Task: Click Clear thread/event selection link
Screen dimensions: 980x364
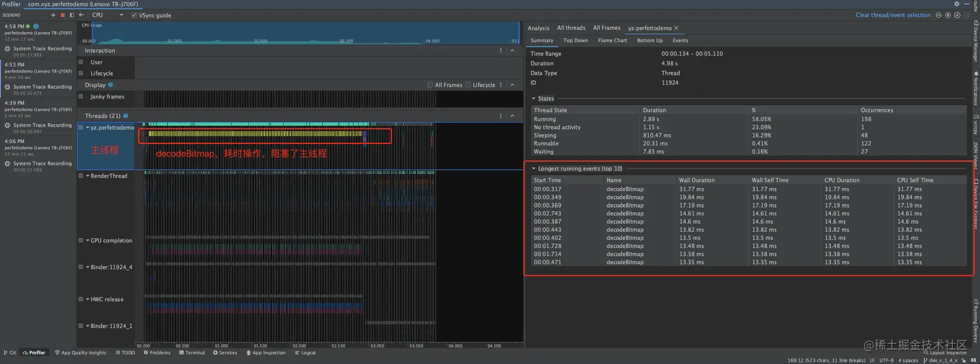Action: (892, 15)
